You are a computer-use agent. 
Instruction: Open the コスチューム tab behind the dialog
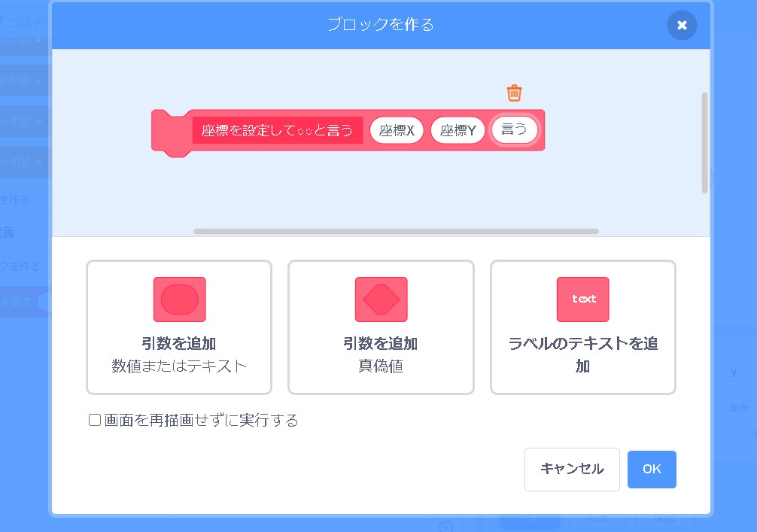tap(26, 23)
